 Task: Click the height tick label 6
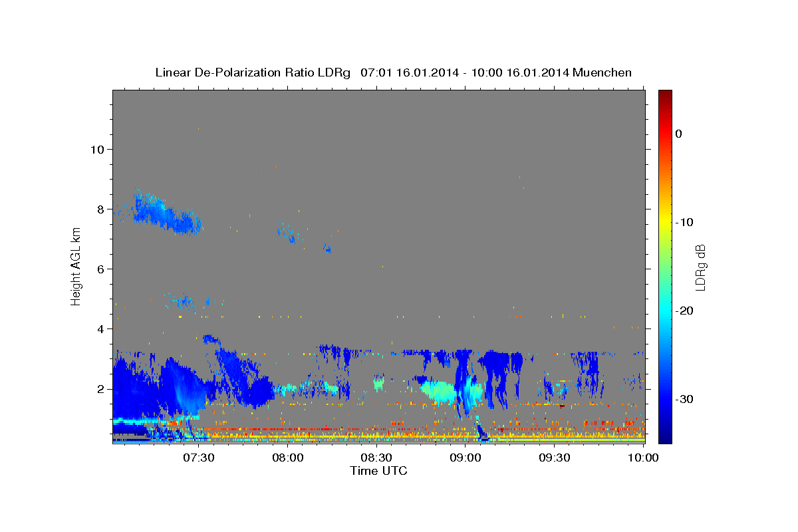[101, 269]
